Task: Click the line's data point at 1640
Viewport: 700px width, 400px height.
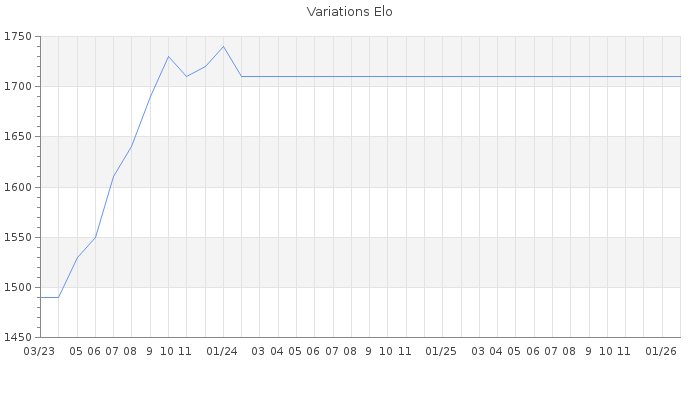Action: (x=131, y=147)
